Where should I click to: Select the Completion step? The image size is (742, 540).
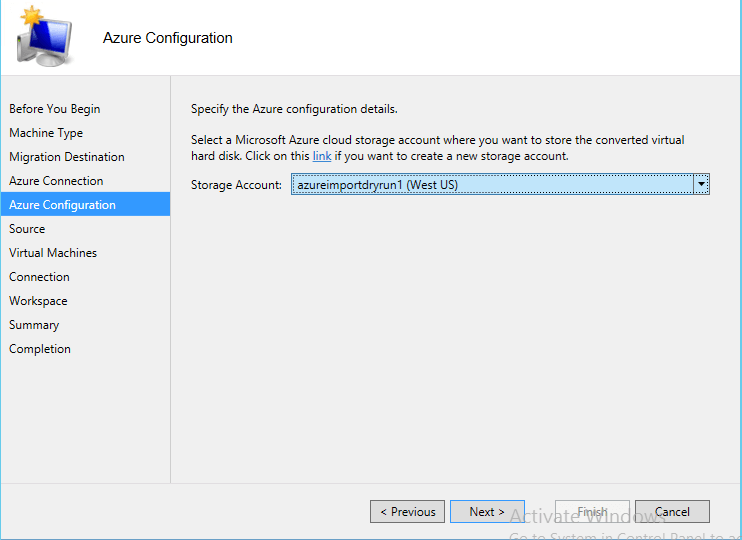coord(40,349)
